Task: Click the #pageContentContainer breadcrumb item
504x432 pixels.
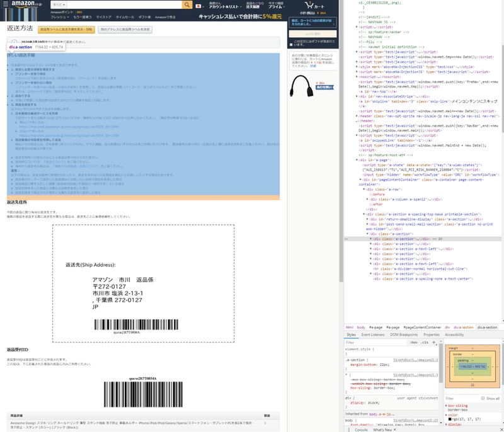Action: coord(422,327)
